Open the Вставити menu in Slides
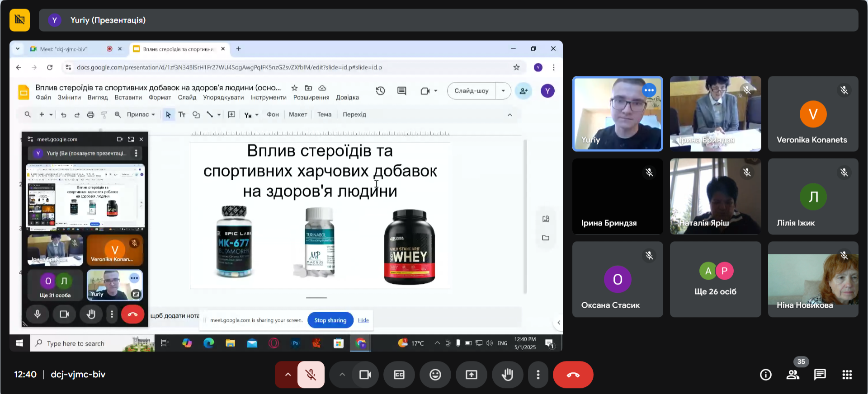 click(x=128, y=98)
